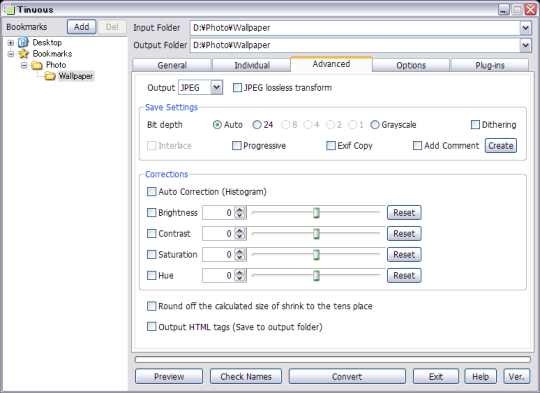
Task: Enable JPEG lossless transform checkbox
Action: [237, 88]
